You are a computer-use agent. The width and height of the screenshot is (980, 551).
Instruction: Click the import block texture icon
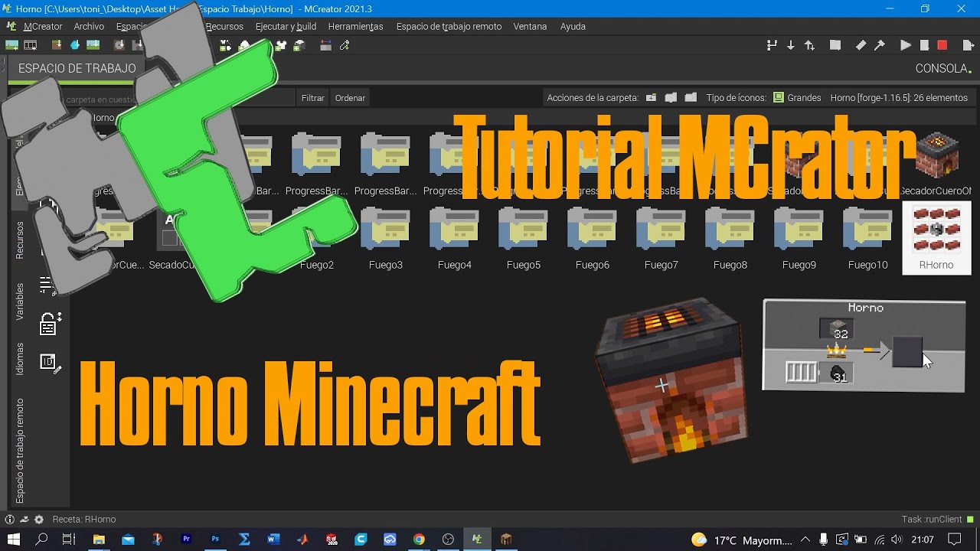click(x=56, y=45)
